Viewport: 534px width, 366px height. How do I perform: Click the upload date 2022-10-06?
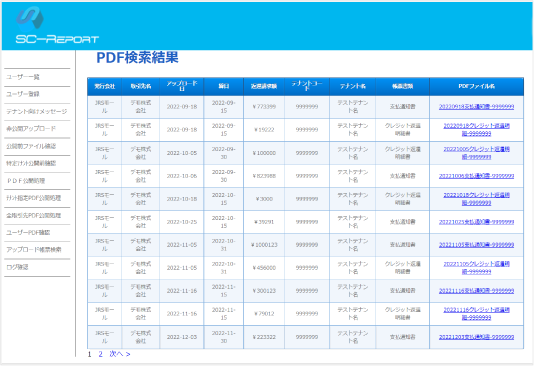click(x=182, y=176)
